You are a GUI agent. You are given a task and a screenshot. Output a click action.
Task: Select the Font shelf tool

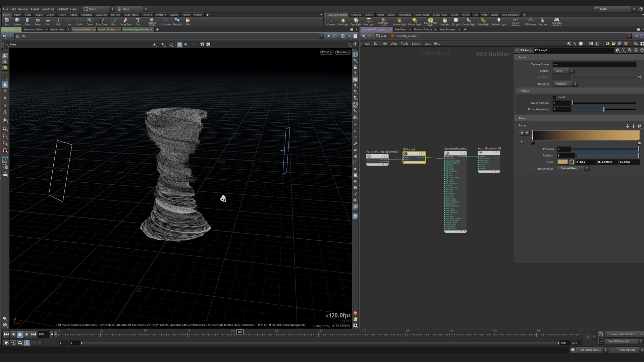click(138, 21)
